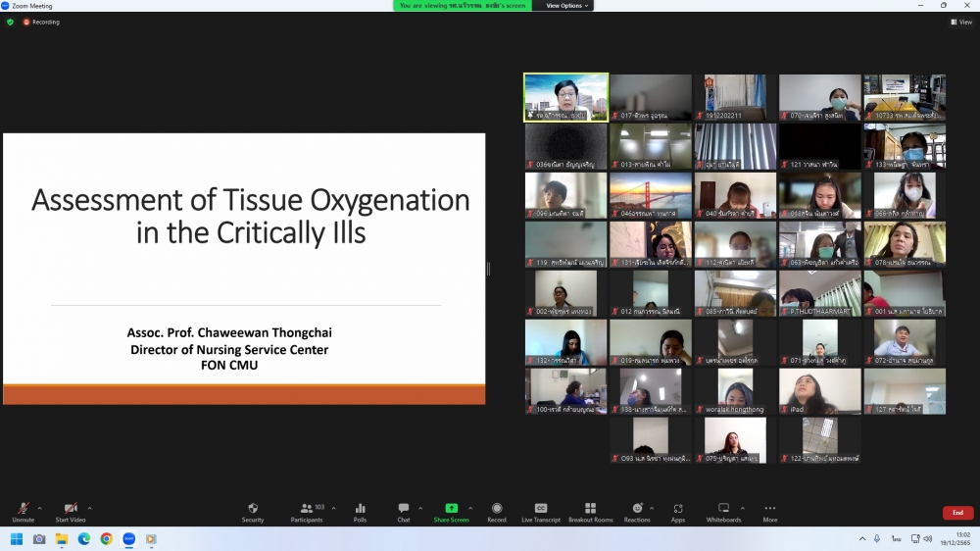Open Polls in the meeting toolbar

360,511
